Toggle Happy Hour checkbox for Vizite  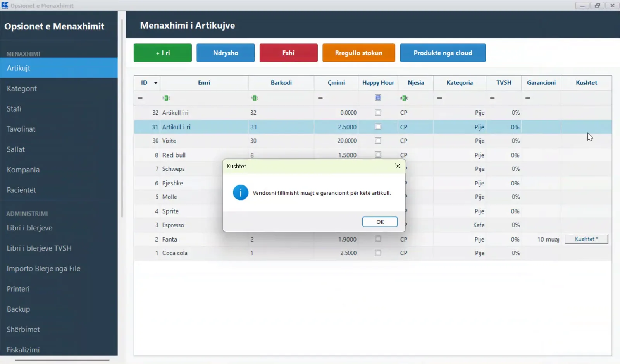click(378, 141)
